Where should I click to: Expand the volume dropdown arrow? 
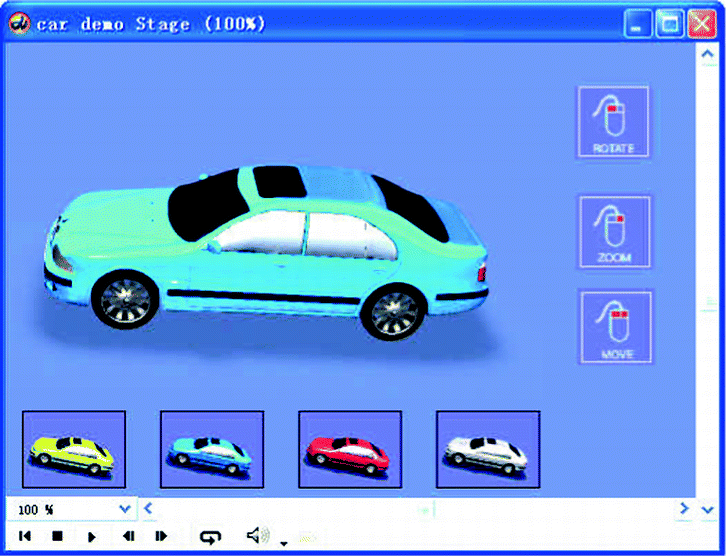coord(284,544)
